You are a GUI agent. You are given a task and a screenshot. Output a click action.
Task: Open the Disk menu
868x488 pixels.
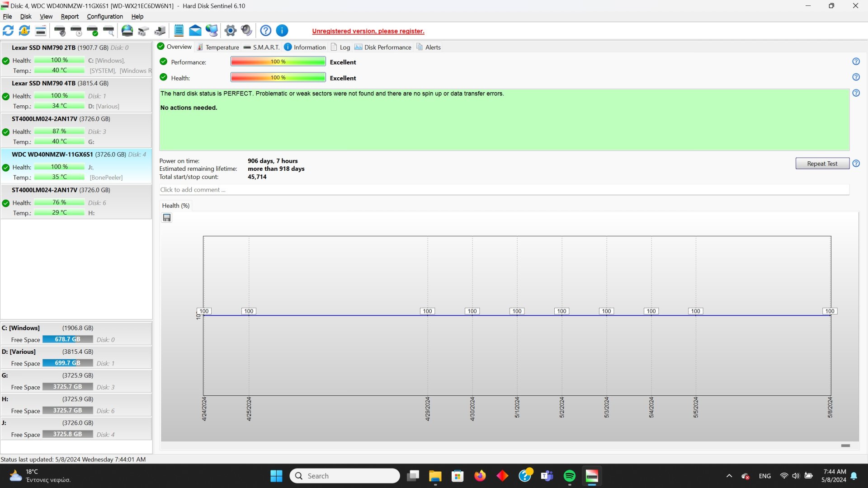click(26, 17)
